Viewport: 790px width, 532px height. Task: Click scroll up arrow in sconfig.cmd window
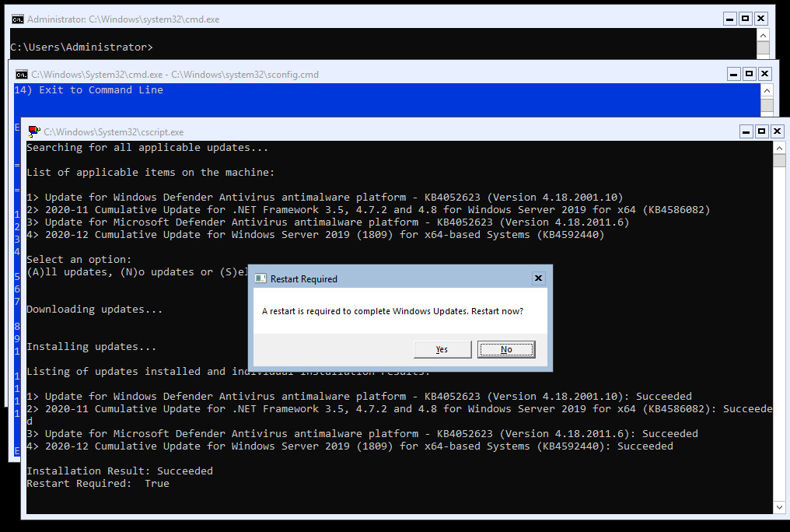767,91
